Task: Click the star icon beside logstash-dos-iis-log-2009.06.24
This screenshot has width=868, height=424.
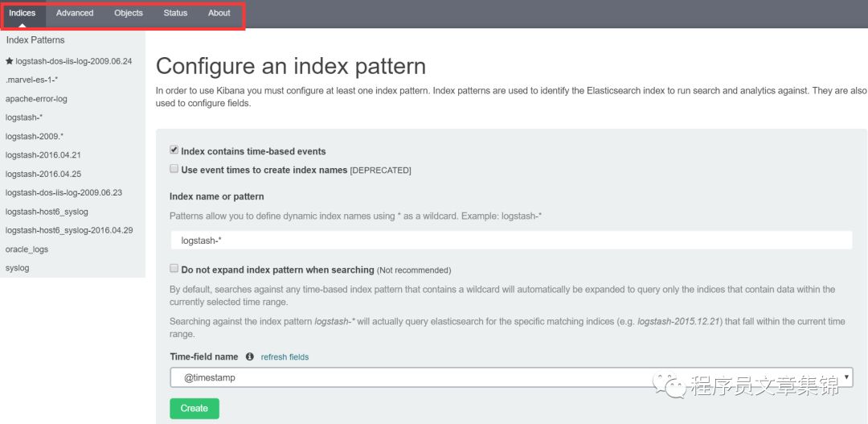Action: pyautogui.click(x=10, y=61)
